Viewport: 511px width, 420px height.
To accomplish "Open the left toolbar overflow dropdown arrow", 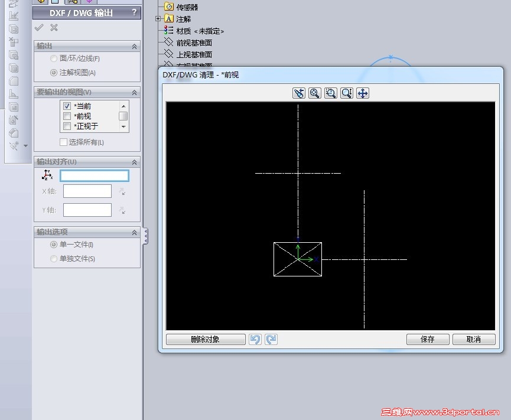I will (26, 146).
